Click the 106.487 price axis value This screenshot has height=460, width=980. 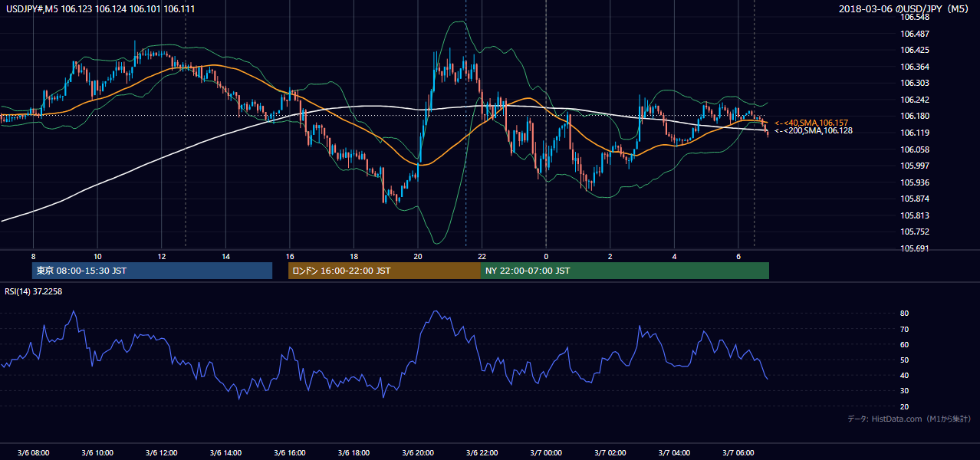[915, 34]
